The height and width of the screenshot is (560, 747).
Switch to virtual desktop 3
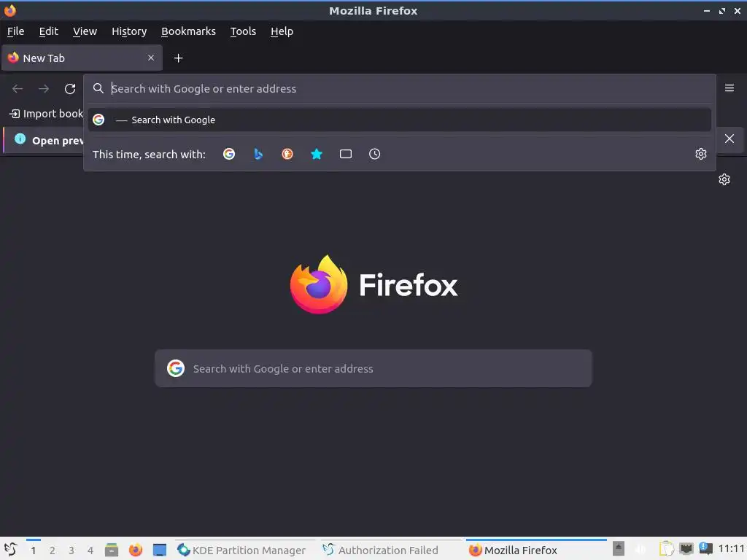(71, 551)
